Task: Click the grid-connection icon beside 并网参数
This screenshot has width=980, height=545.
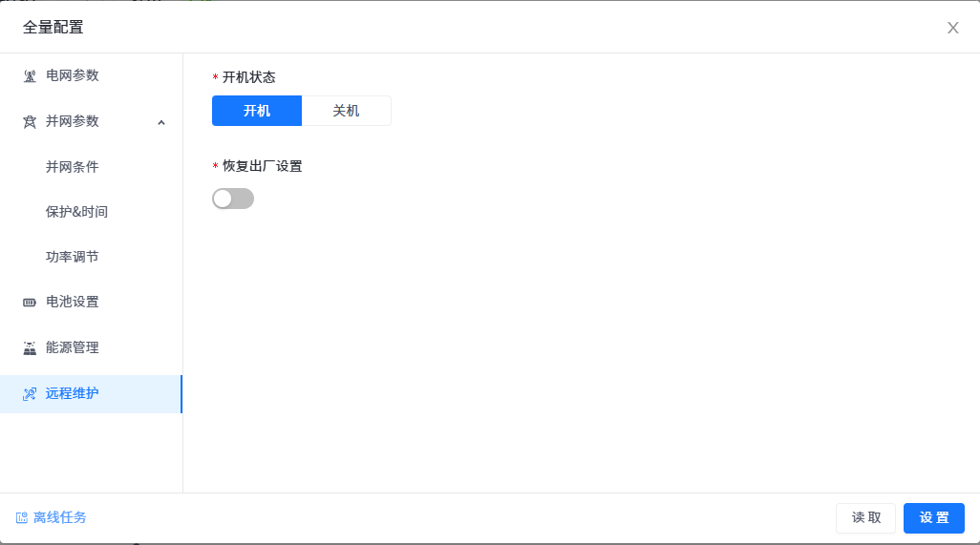Action: click(30, 122)
